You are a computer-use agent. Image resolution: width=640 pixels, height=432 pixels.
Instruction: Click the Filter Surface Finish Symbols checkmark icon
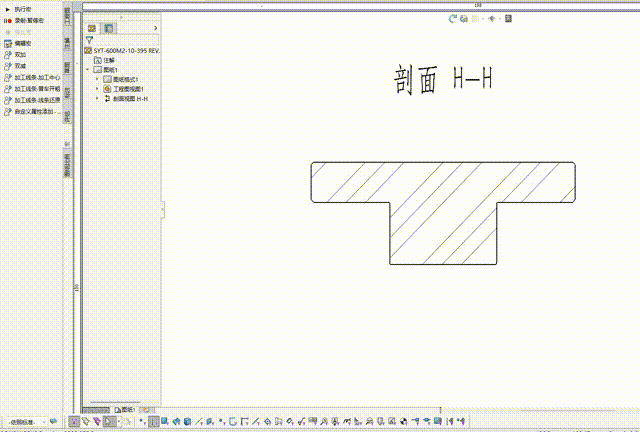point(301,421)
